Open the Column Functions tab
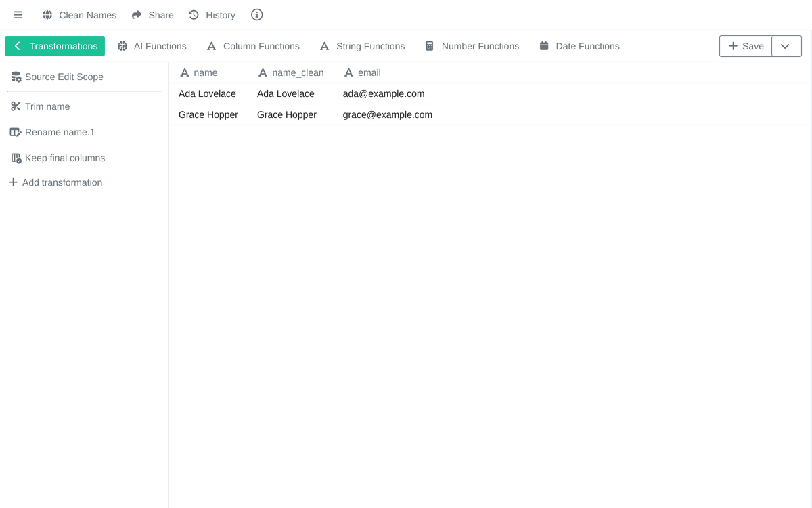 pos(253,46)
